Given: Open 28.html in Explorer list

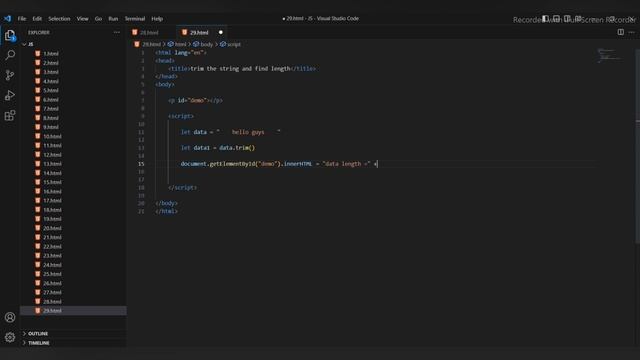Looking at the screenshot, I should click(x=52, y=302).
